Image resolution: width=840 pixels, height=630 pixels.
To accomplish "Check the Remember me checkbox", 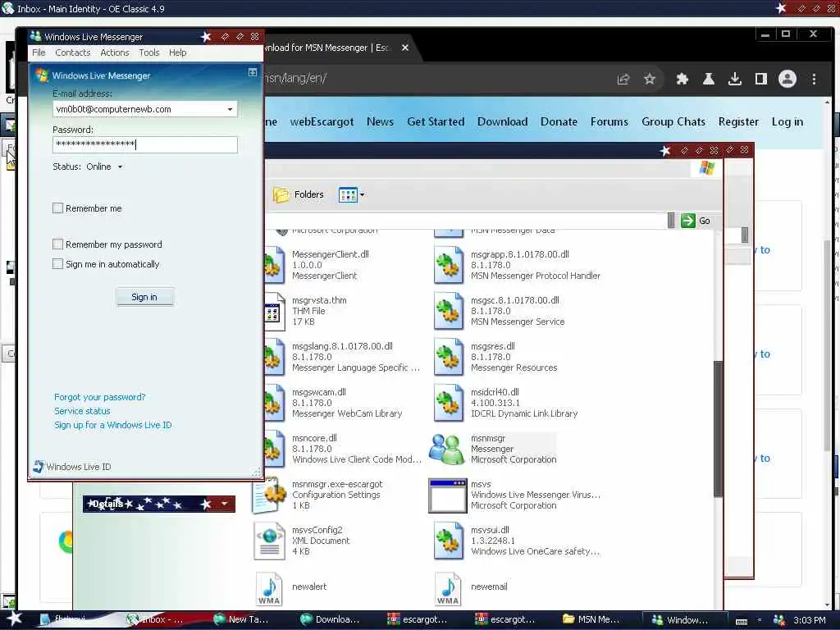I will [x=58, y=208].
